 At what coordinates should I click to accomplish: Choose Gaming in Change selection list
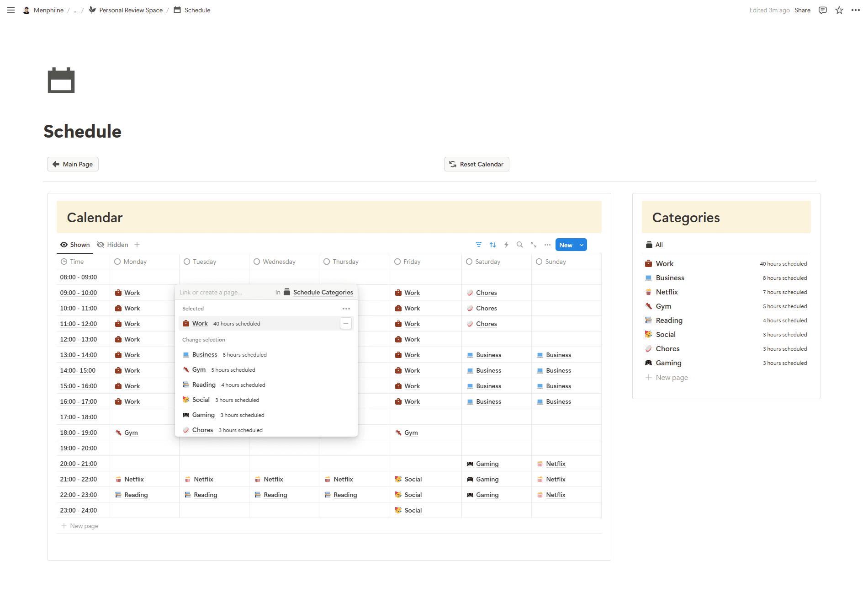(x=266, y=415)
